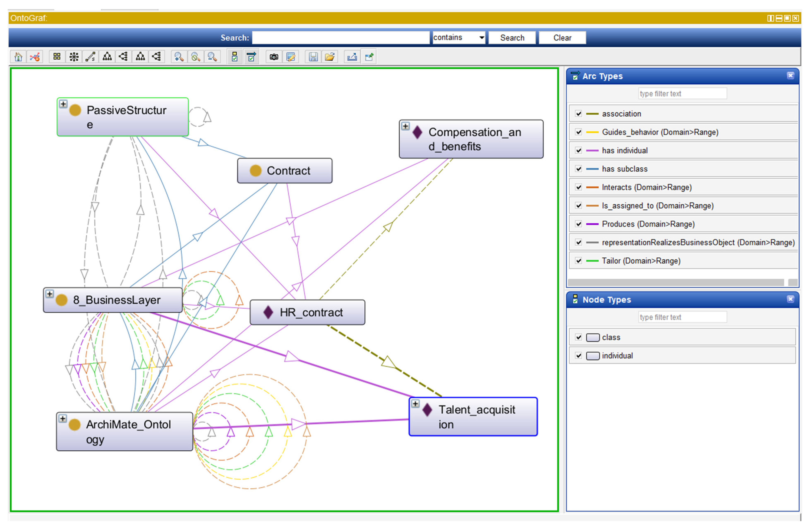
Task: Click the camera snapshot icon
Action: (x=274, y=57)
